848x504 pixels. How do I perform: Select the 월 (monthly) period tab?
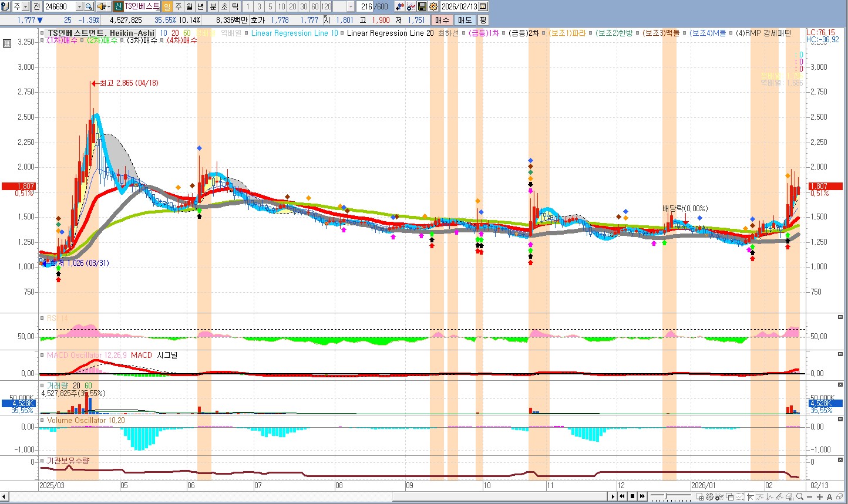(x=189, y=6)
